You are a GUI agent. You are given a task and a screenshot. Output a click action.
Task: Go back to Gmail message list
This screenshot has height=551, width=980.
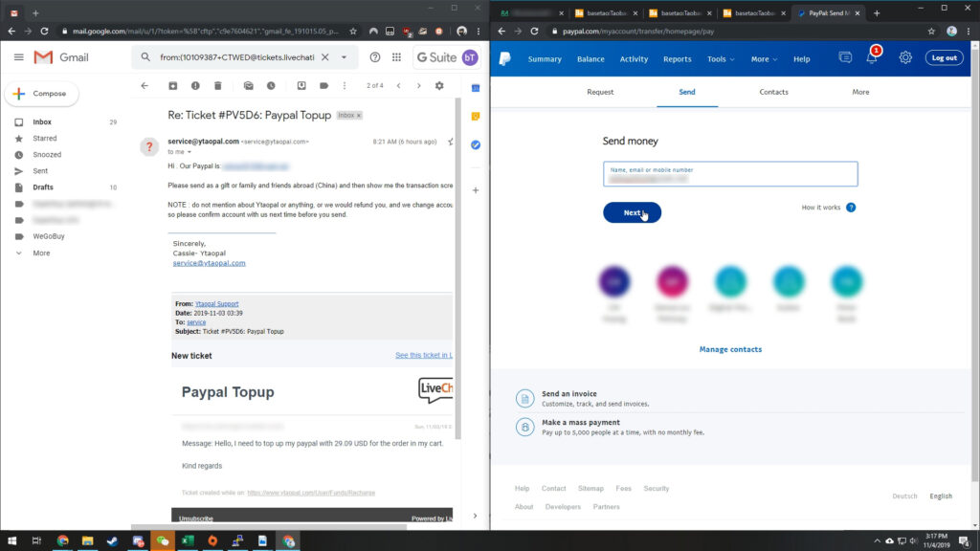(145, 85)
